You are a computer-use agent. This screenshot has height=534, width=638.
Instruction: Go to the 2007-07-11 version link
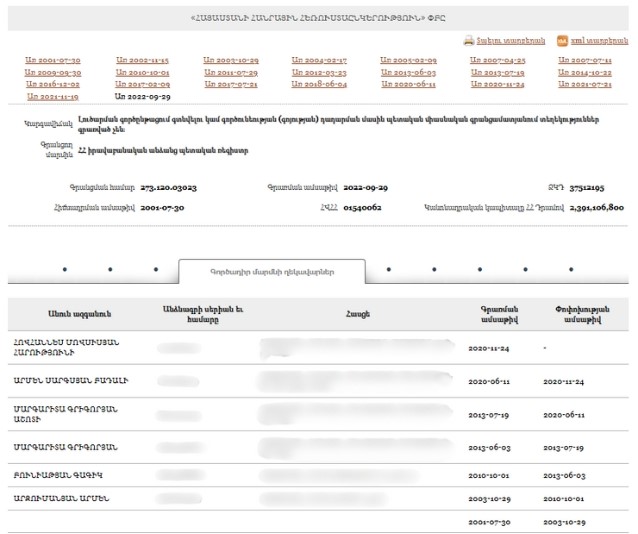pyautogui.click(x=585, y=61)
